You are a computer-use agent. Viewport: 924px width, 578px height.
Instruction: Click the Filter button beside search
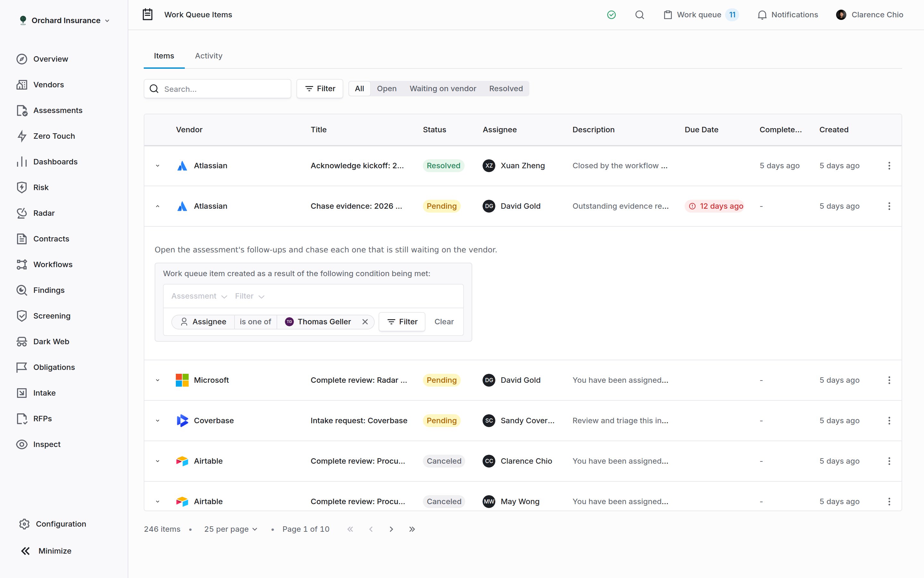tap(320, 89)
